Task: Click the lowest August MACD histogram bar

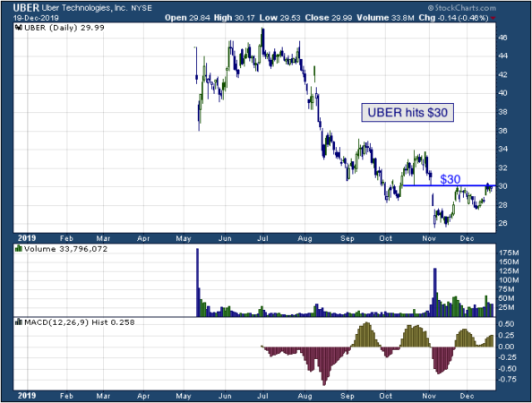Action: click(x=324, y=366)
